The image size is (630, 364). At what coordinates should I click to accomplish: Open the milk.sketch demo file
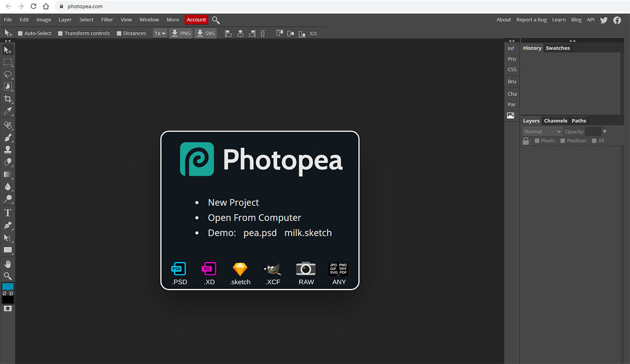pyautogui.click(x=308, y=233)
